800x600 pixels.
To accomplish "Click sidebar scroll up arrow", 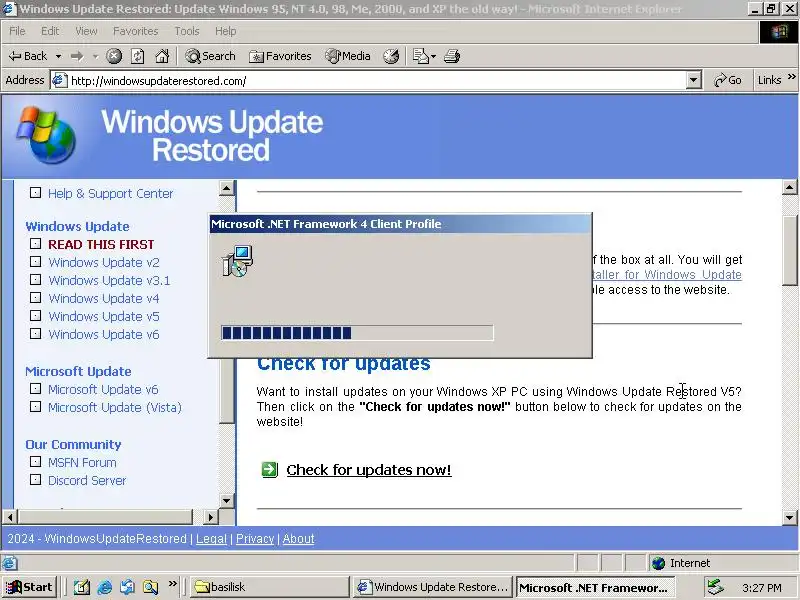I will (x=227, y=188).
